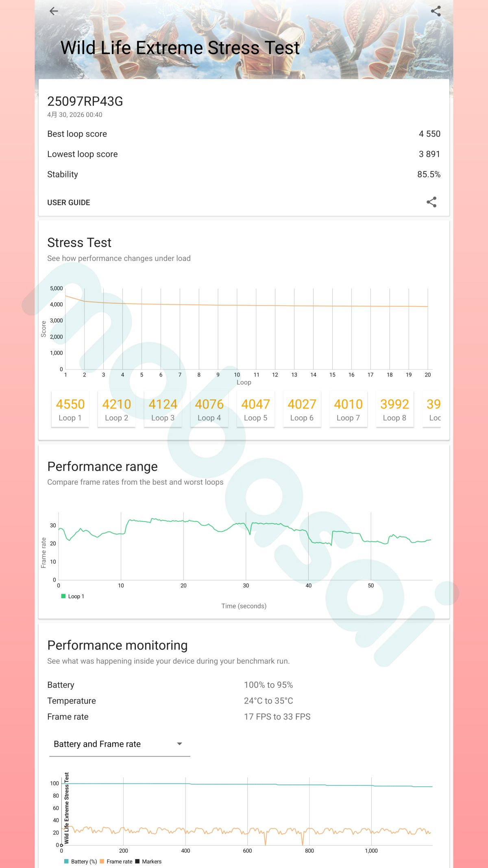Tap the partially visible Loop 9 card
This screenshot has height=868, width=488.
(x=433, y=409)
